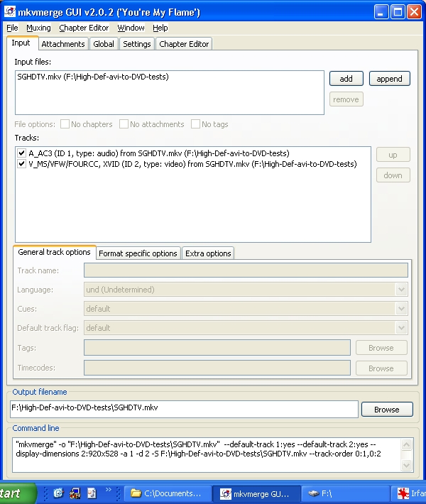Click the append button

389,79
